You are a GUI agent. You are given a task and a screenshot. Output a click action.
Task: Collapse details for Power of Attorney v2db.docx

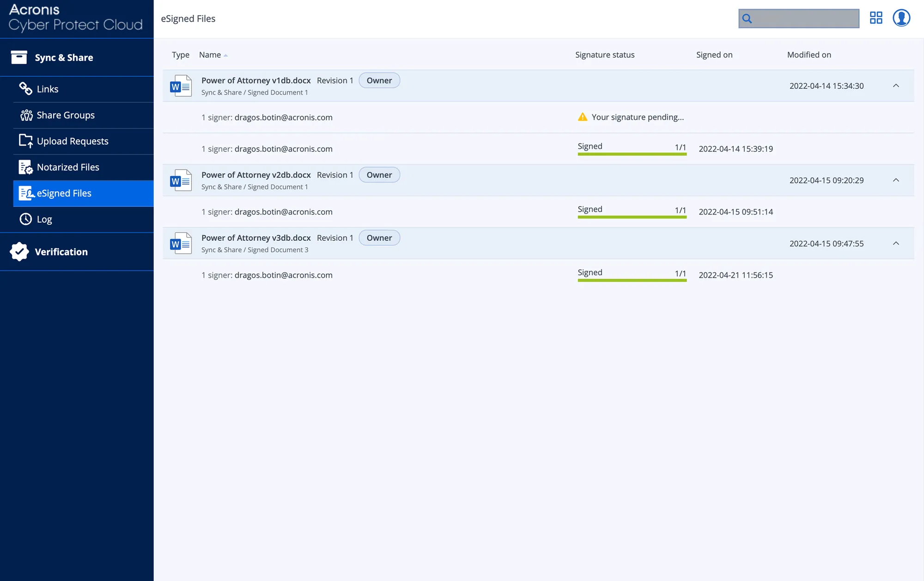[x=896, y=180]
